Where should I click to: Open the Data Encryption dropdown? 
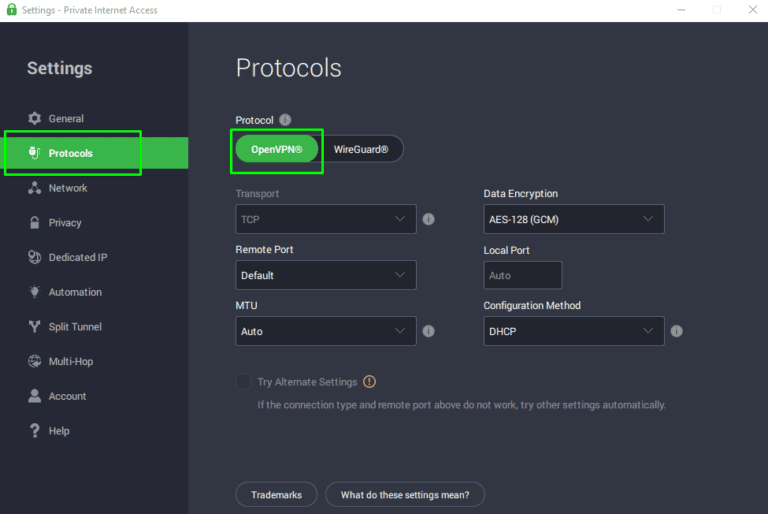coord(573,219)
